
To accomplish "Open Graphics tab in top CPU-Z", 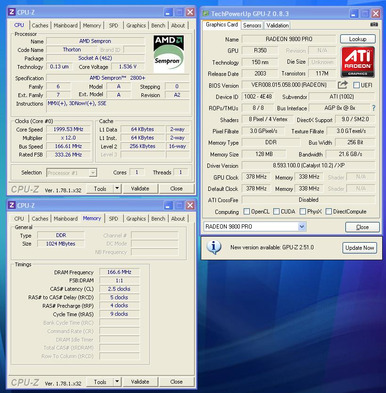I will pyautogui.click(x=136, y=25).
